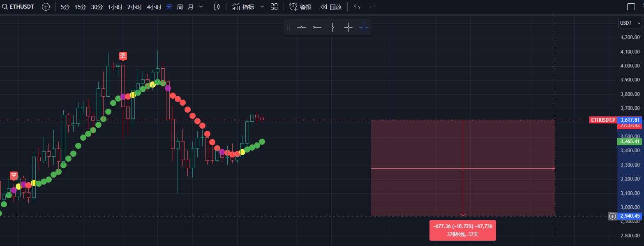Select the 2小时 interval
The height and width of the screenshot is (246, 644).
click(134, 7)
